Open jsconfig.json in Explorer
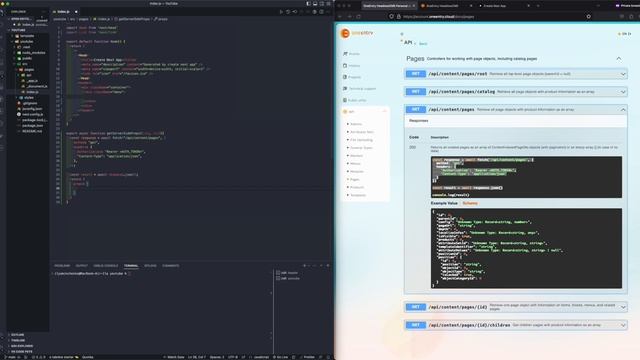The height and width of the screenshot is (360, 640). point(32,109)
